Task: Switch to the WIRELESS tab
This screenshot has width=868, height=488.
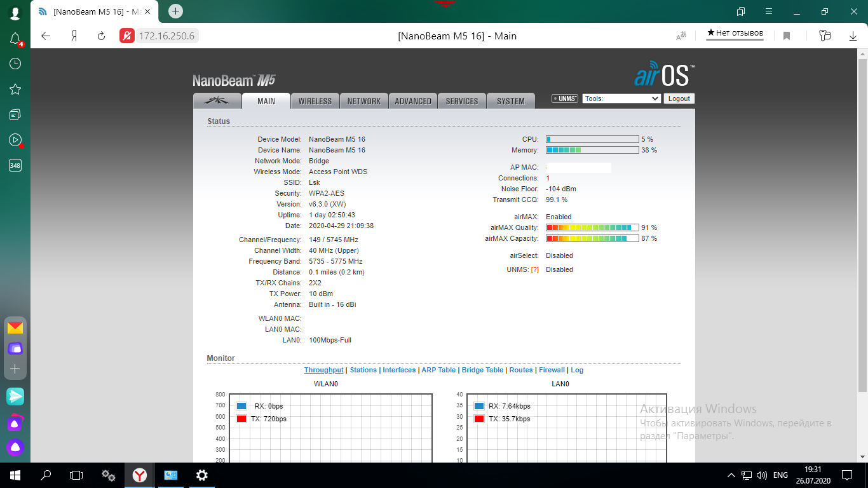Action: (315, 101)
